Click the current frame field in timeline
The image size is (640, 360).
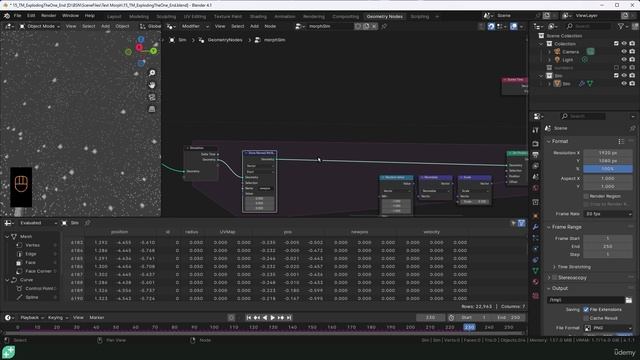pos(430,318)
